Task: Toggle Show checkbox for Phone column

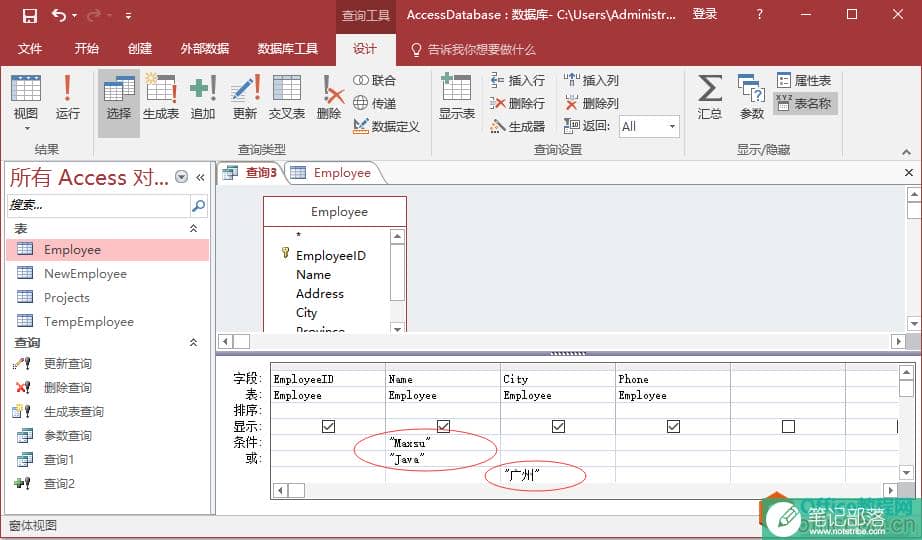Action: tap(673, 426)
